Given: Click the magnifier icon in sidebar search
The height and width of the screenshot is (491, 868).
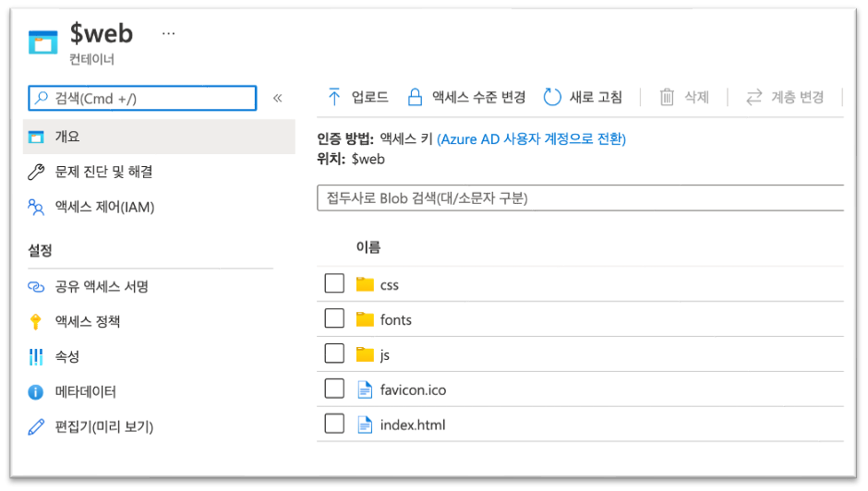Looking at the screenshot, I should (42, 98).
